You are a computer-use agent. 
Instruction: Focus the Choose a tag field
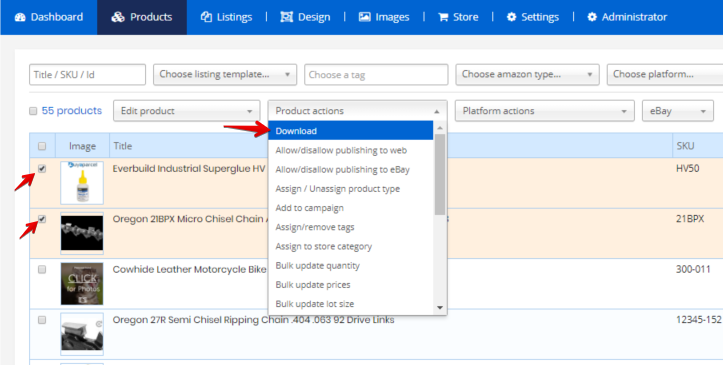[x=376, y=75]
